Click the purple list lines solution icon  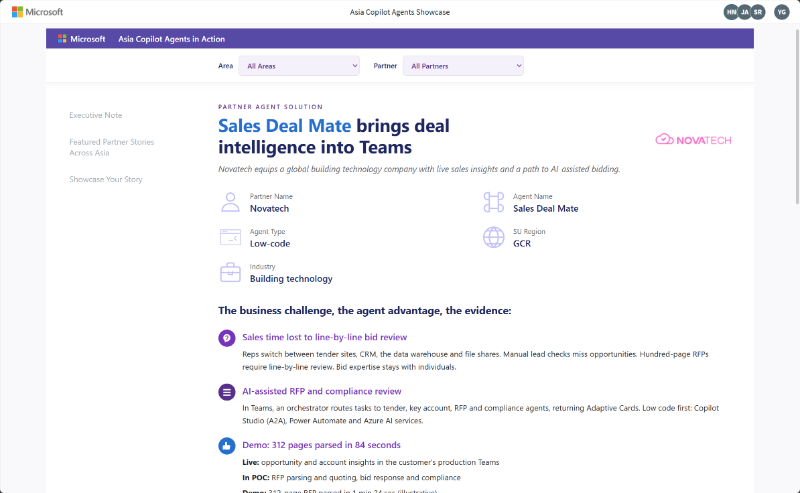pyautogui.click(x=227, y=392)
